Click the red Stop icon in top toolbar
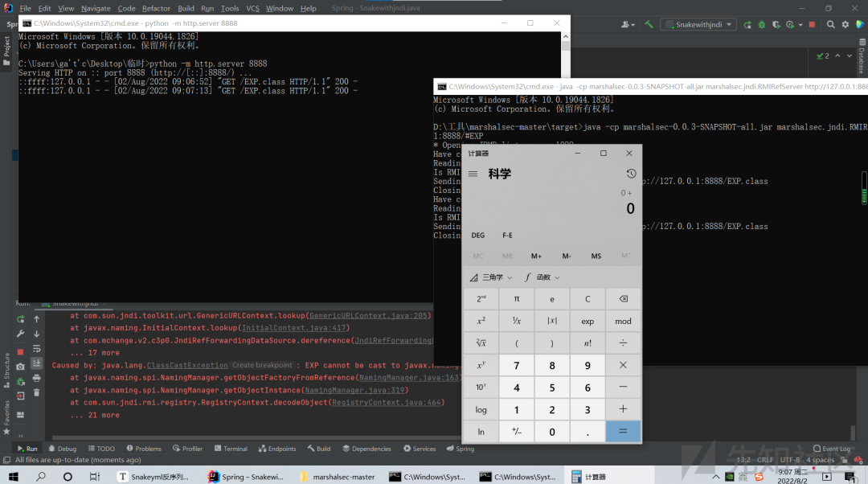The width and height of the screenshot is (868, 484). (x=812, y=24)
